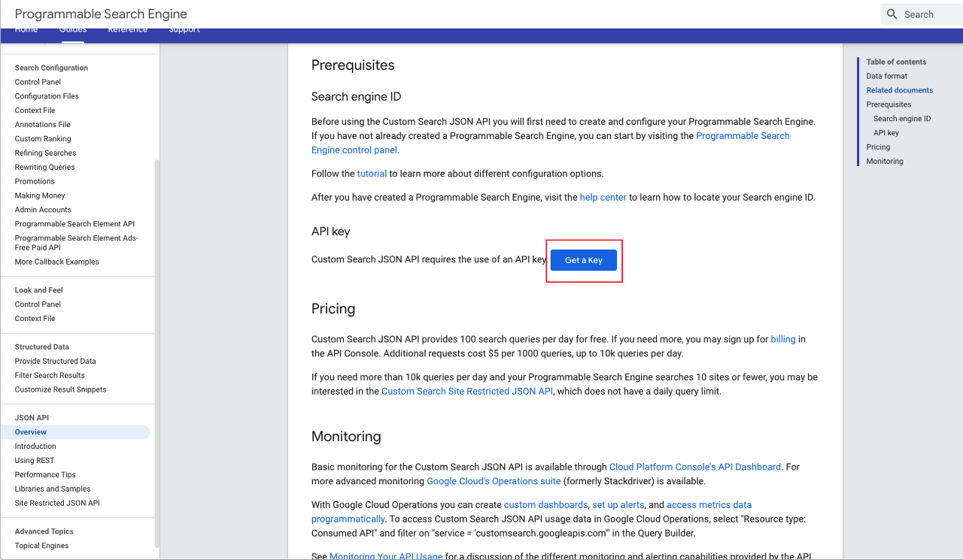Click the Get a Key button
Image resolution: width=963 pixels, height=560 pixels.
point(584,260)
